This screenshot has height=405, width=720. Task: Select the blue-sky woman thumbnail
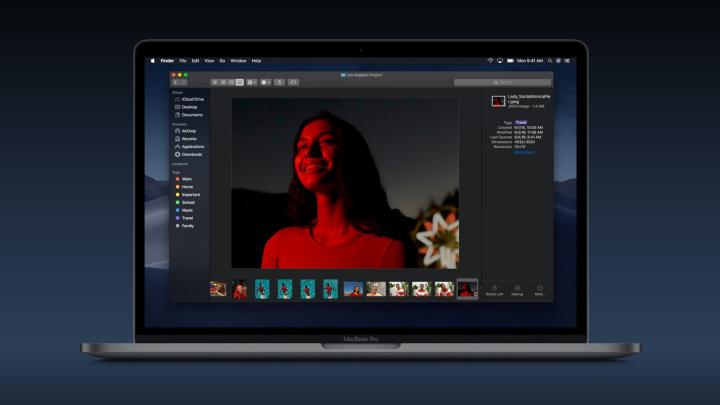[353, 289]
